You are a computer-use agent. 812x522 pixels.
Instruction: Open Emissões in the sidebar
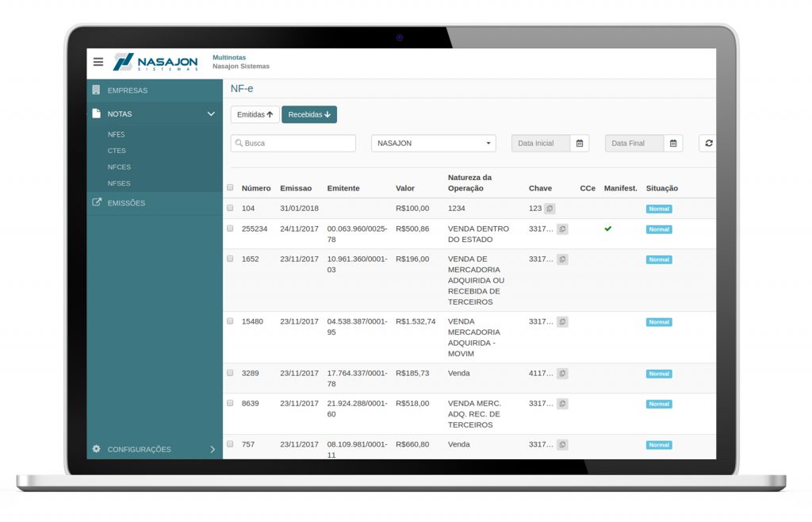click(x=126, y=203)
